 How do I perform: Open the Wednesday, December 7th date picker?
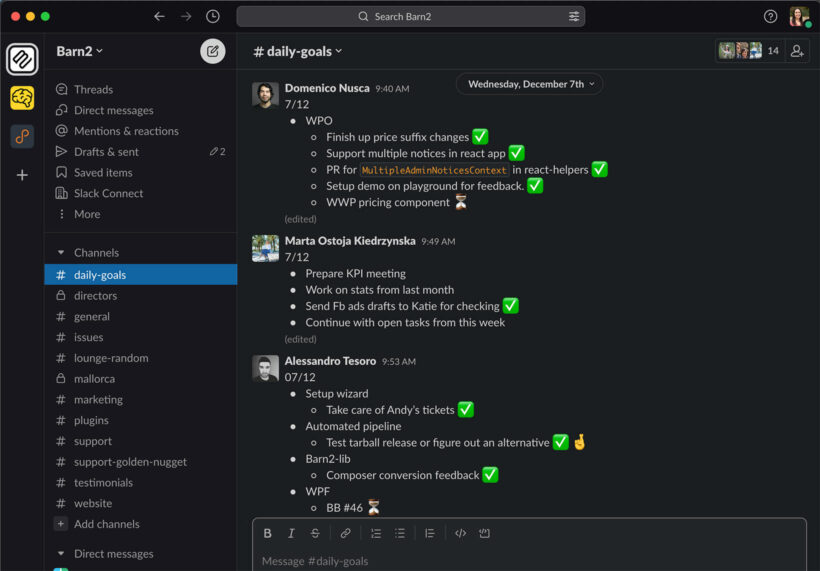point(530,84)
